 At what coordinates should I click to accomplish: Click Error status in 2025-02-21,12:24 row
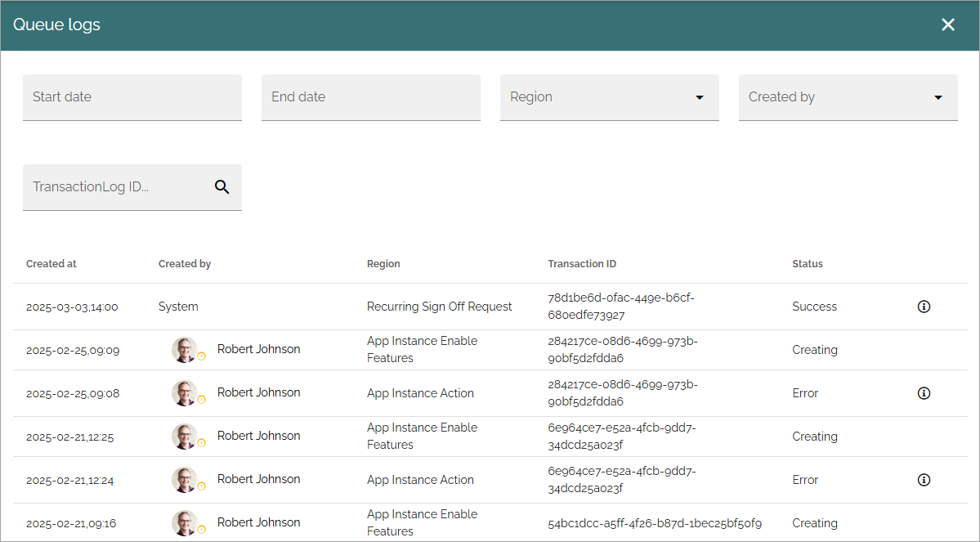[x=805, y=480]
